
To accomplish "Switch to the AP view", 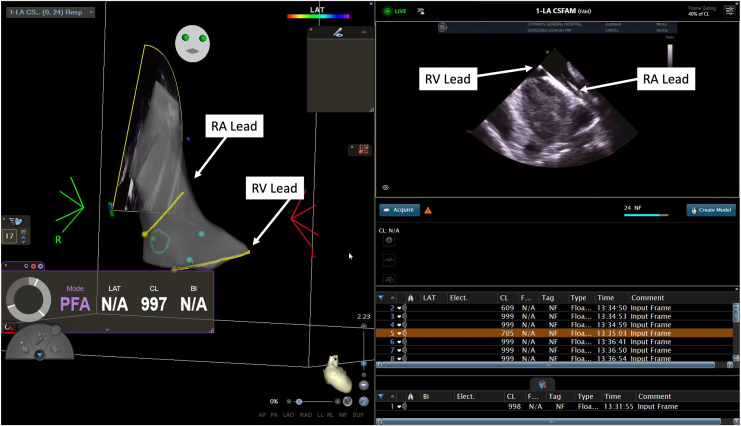I will tap(262, 415).
